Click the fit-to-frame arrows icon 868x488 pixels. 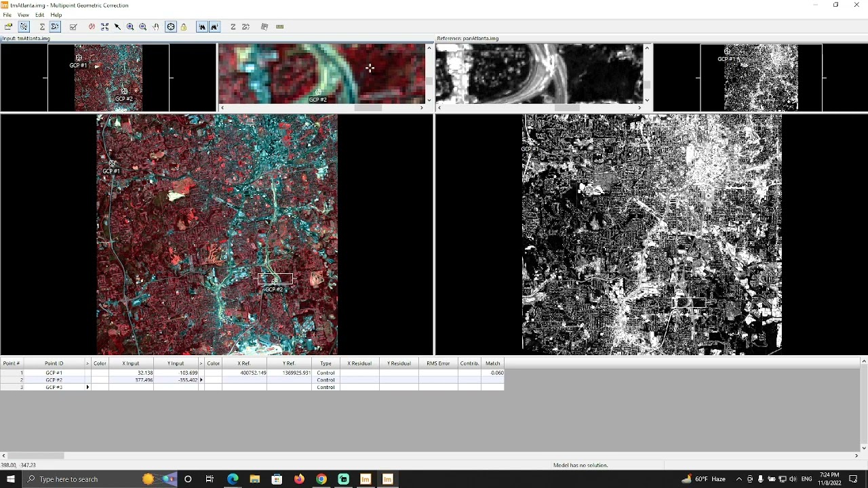point(105,27)
